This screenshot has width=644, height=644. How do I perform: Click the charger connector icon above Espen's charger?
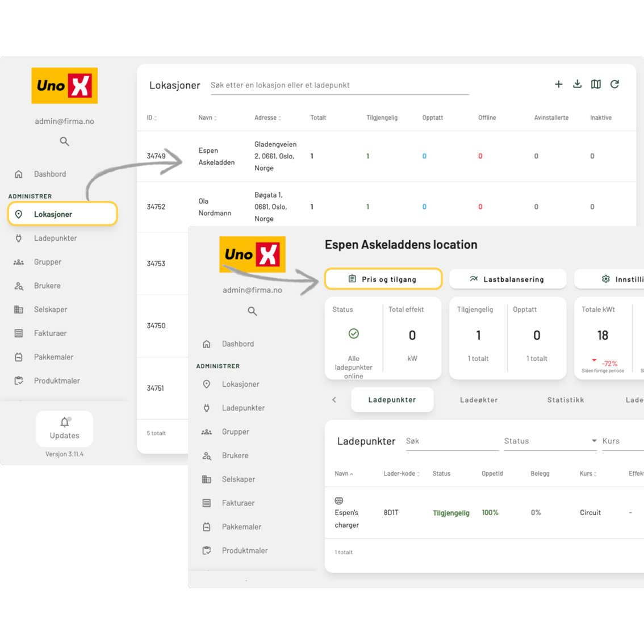point(339,501)
